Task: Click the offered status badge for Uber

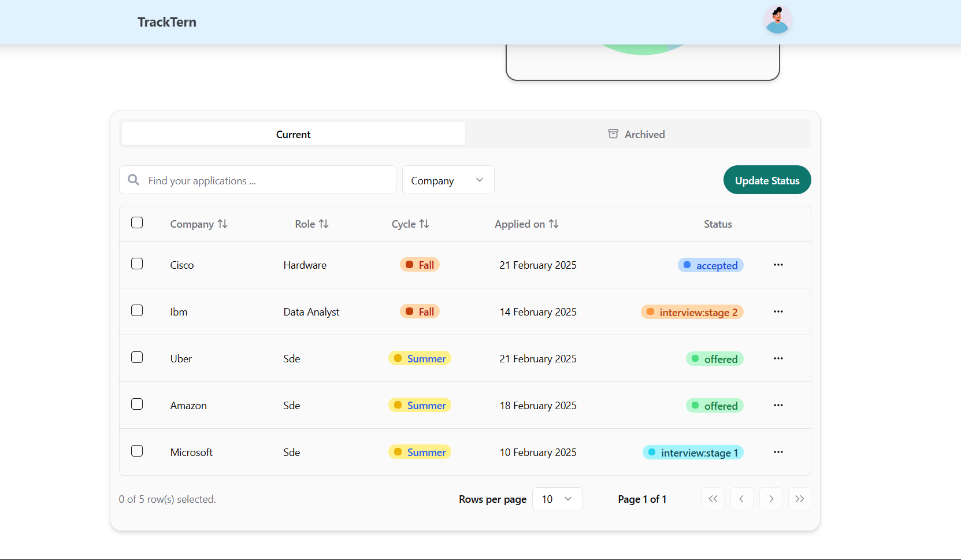Action: pos(715,359)
